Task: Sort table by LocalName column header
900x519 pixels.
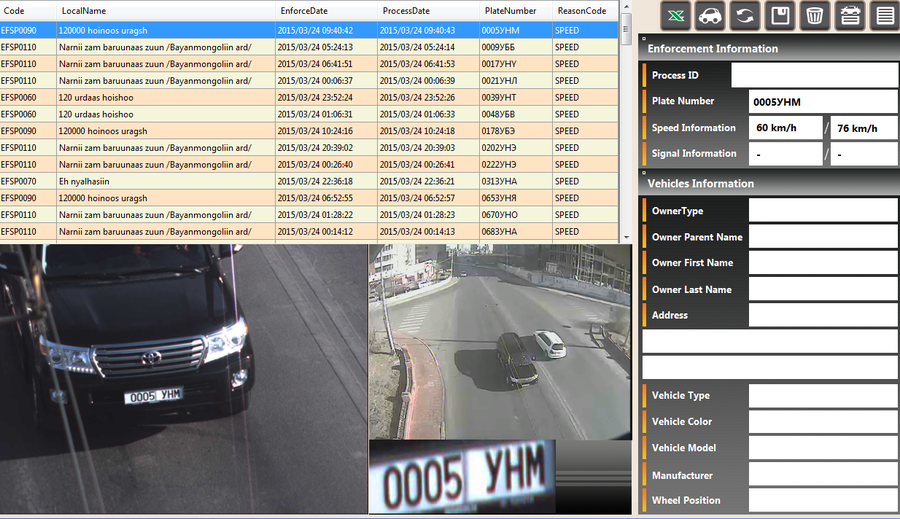Action: click(166, 11)
